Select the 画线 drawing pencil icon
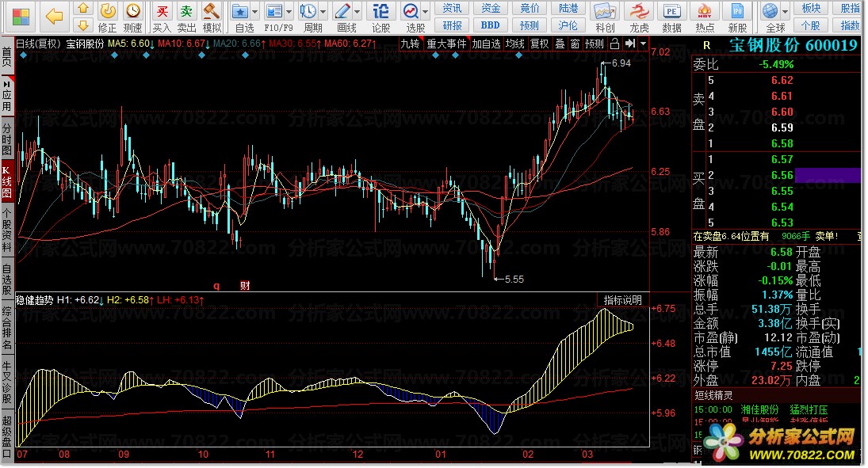Viewport: 868px width, 468px height. (342, 11)
